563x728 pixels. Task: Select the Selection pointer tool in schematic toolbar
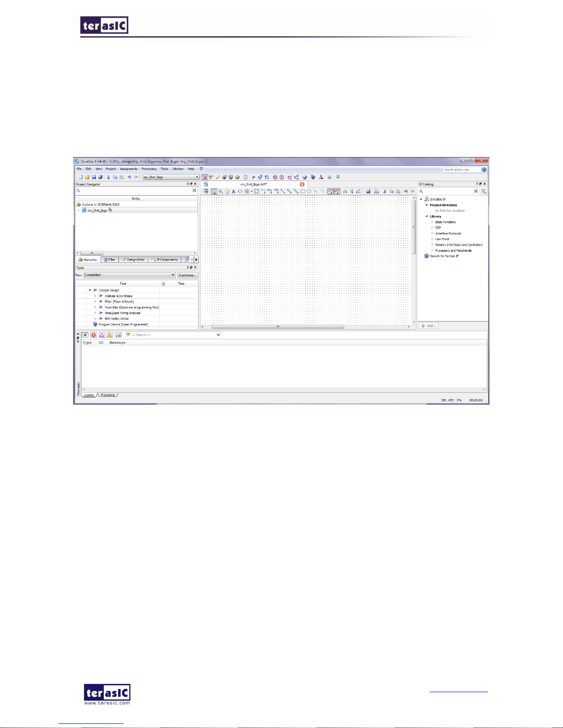(x=214, y=191)
